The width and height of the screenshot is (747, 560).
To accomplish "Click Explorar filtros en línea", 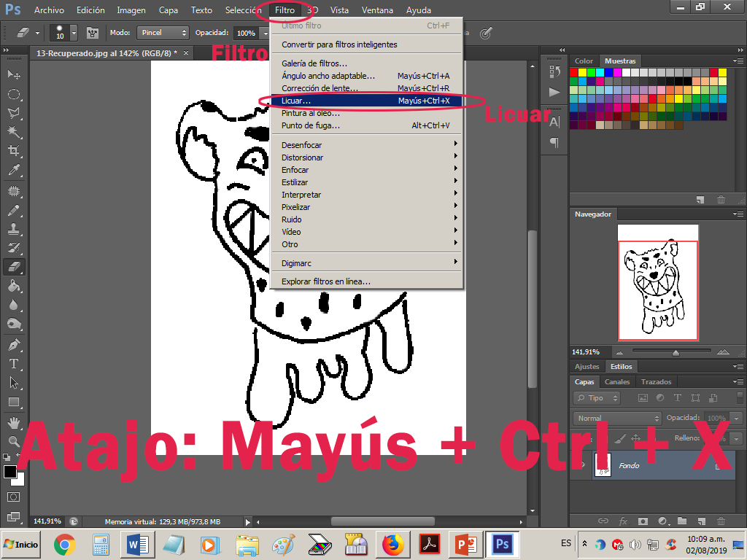I will (366, 281).
